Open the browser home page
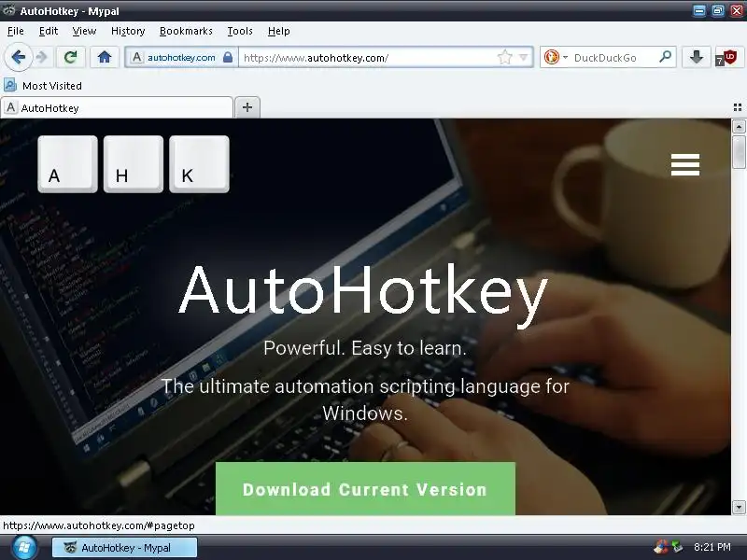Screen dimensions: 747x560 point(105,58)
